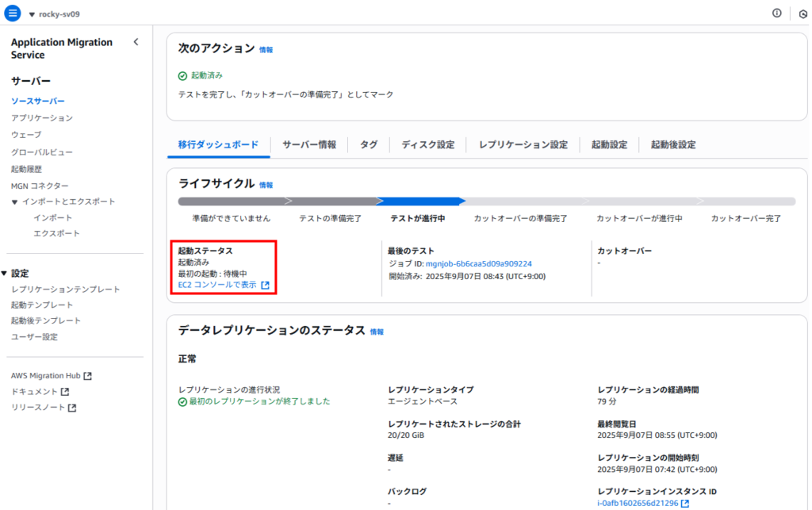Viewport: 812px width, 510px height.
Task: Click the 正常 replication status heading
Action: pyautogui.click(x=187, y=359)
